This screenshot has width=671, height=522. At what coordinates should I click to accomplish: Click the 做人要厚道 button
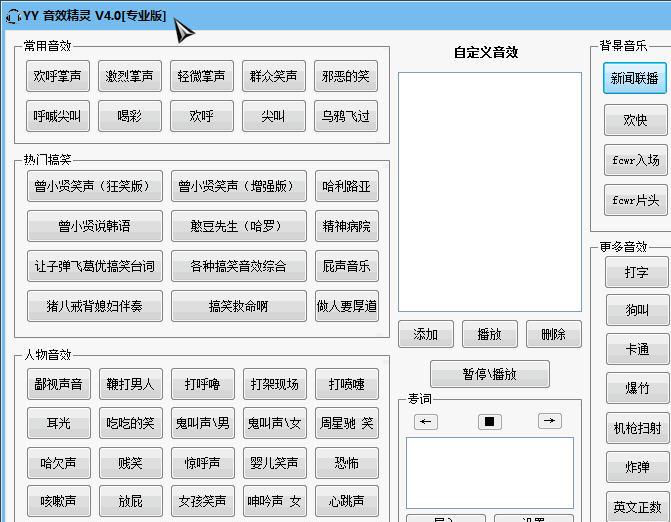[347, 306]
